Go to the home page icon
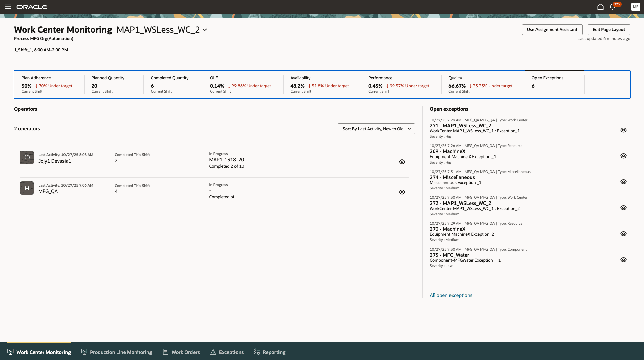 (601, 6)
